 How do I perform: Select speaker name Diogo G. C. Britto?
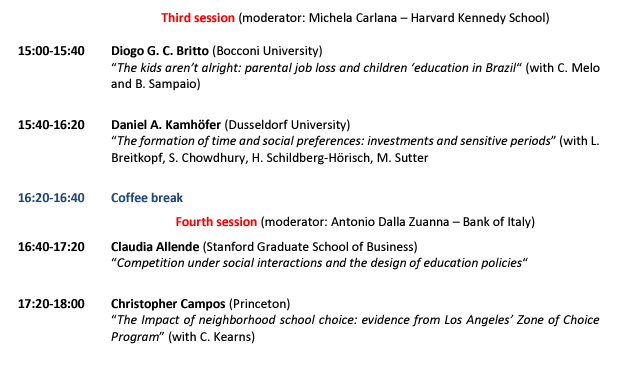click(x=160, y=51)
